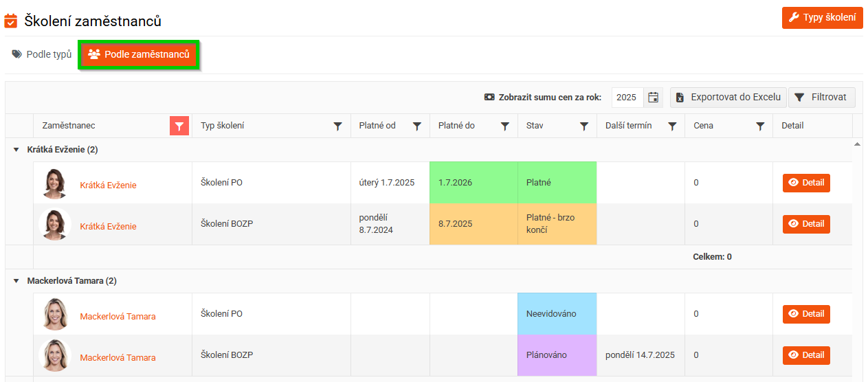
Task: Click the calendar icon beside Školení zaměstnanců title
Action: point(11,21)
